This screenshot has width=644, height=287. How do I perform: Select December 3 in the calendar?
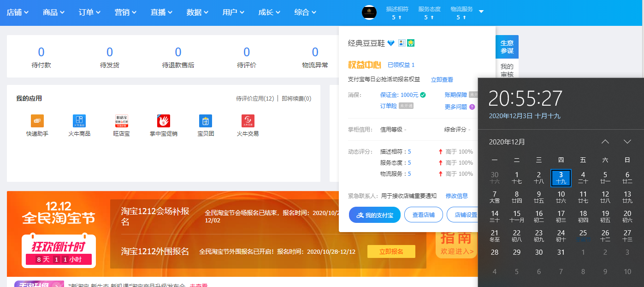(561, 178)
